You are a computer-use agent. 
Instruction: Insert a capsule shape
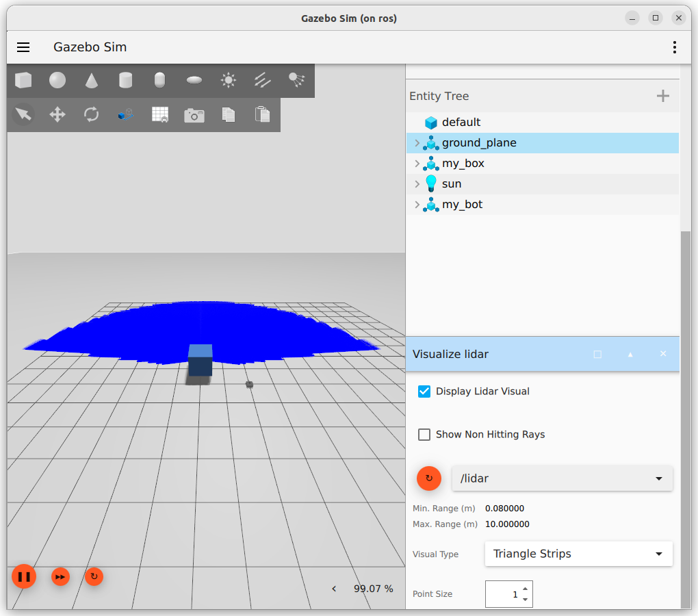pos(160,81)
